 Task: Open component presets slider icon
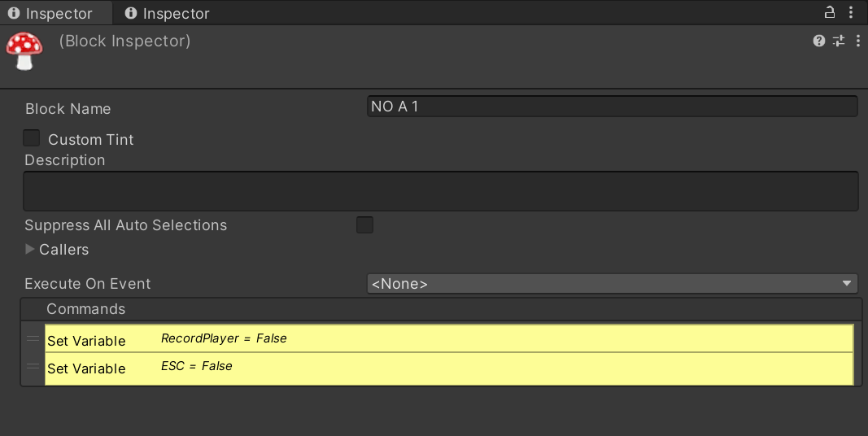click(x=839, y=41)
